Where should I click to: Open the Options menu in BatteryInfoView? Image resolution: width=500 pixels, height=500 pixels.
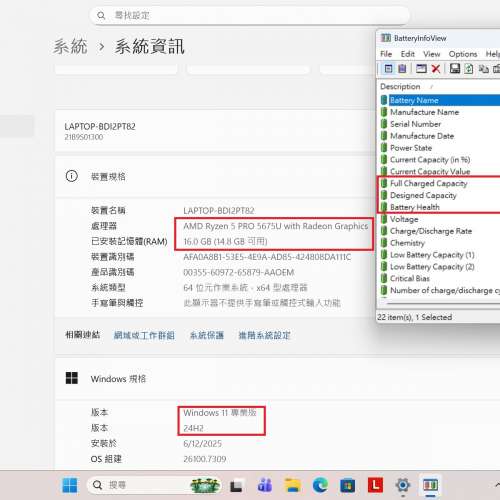pos(463,54)
